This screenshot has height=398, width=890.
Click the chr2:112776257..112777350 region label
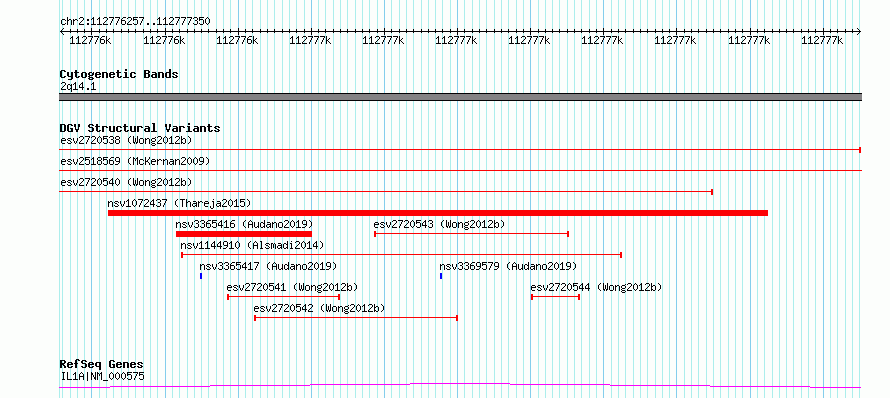pos(135,22)
